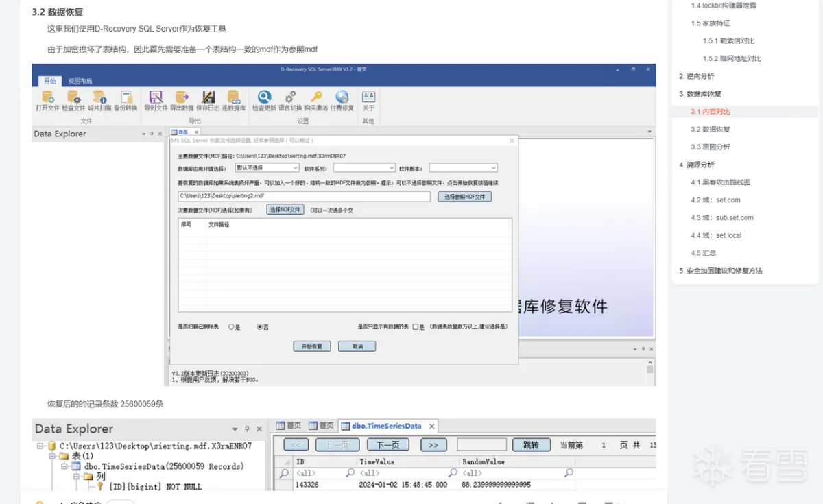Close the upper Data Explorer panel
Viewport: 823px width, 504px height.
click(x=160, y=134)
